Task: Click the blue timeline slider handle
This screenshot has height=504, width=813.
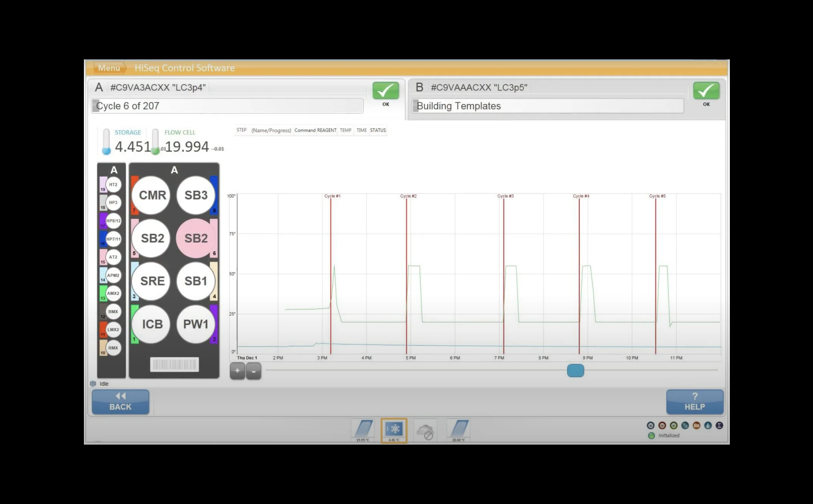Action: pyautogui.click(x=575, y=370)
